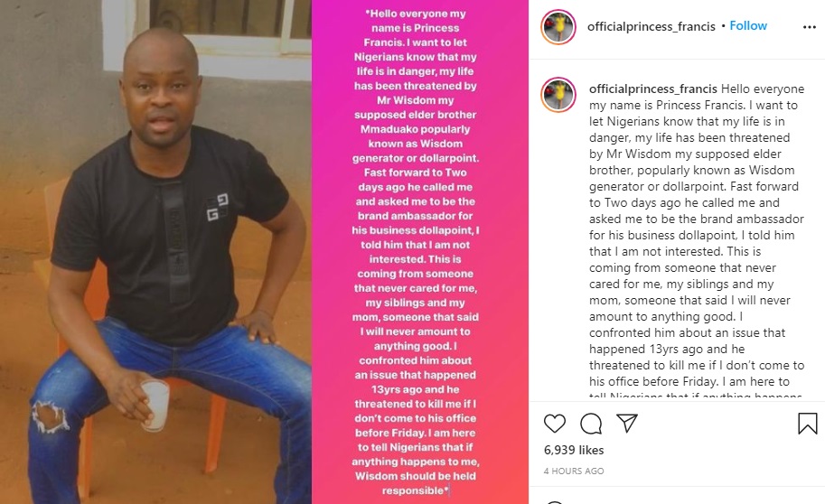Click the white cup held in photo
This screenshot has height=504, width=825.
click(155, 405)
